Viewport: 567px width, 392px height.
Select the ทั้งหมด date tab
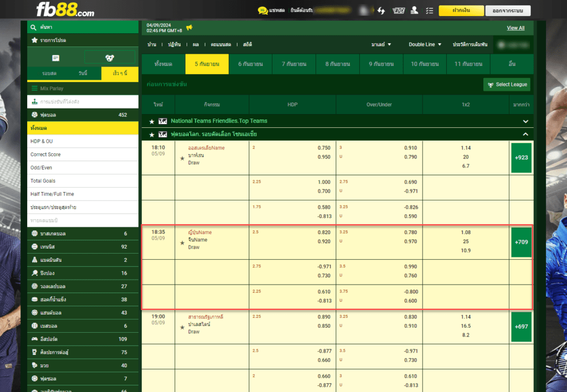163,64
